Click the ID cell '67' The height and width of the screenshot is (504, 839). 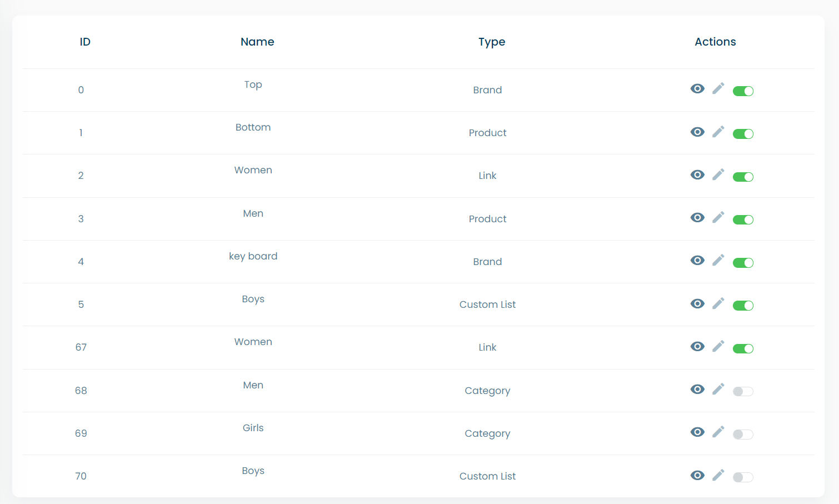tap(81, 347)
